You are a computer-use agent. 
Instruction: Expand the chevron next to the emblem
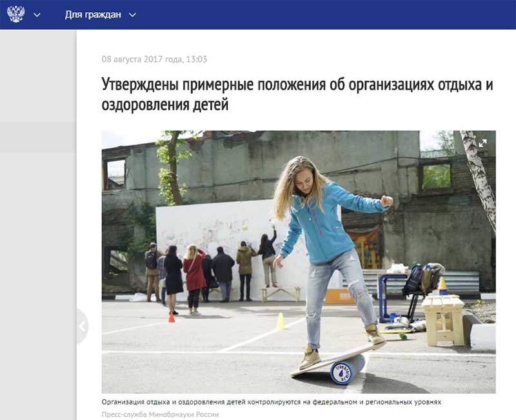click(37, 15)
